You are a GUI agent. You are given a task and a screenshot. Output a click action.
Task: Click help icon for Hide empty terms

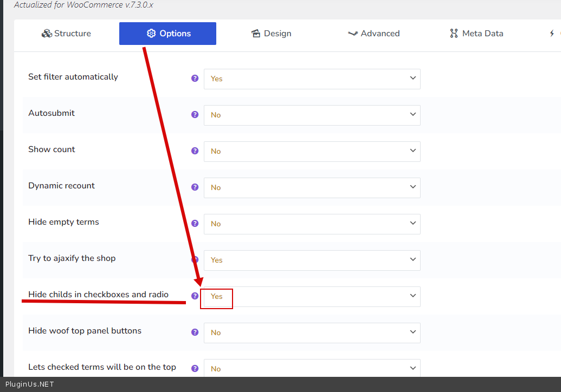coord(195,223)
